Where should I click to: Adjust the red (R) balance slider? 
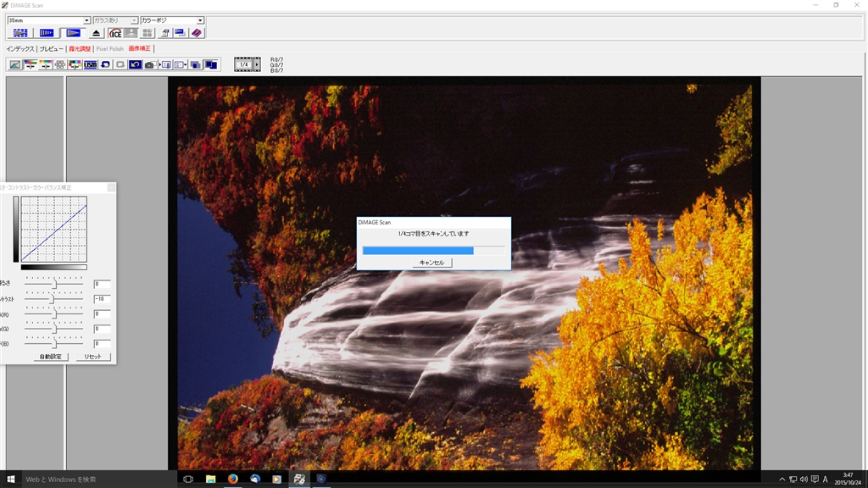[x=53, y=313]
